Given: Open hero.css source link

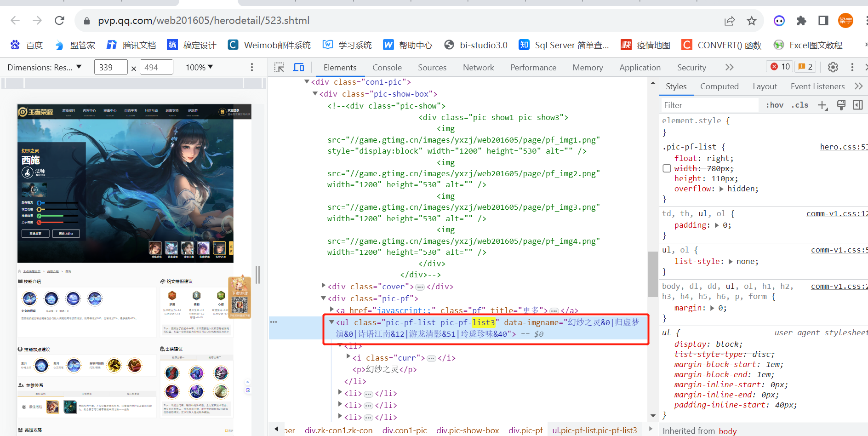Looking at the screenshot, I should pos(844,147).
